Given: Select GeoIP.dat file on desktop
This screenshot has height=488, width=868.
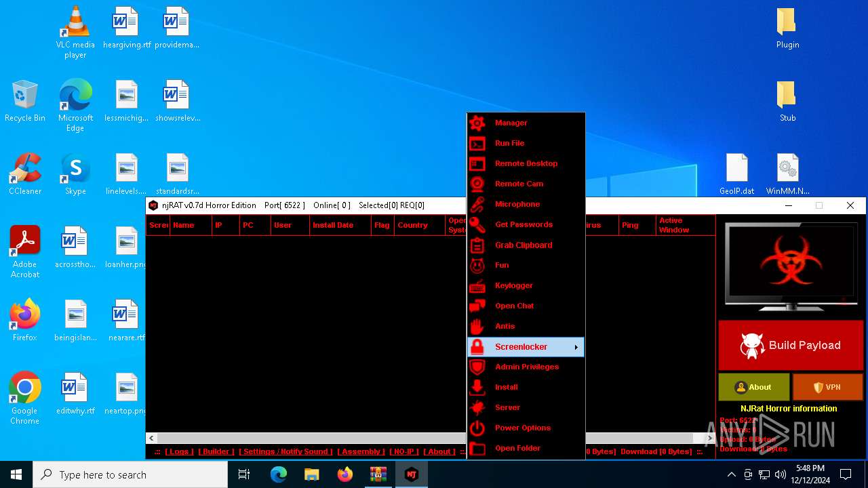Looking at the screenshot, I should coord(737,174).
